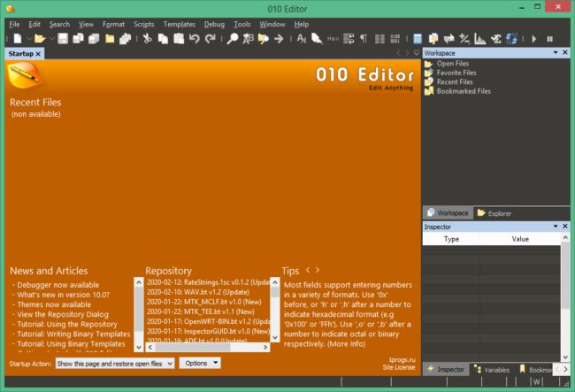Toggle the pilcrow show-whitespace icon
Viewport: 575px width, 392px height.
(364, 39)
